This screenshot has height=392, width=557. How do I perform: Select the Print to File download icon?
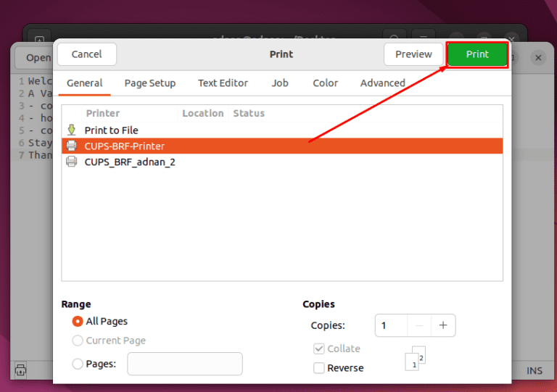(71, 130)
